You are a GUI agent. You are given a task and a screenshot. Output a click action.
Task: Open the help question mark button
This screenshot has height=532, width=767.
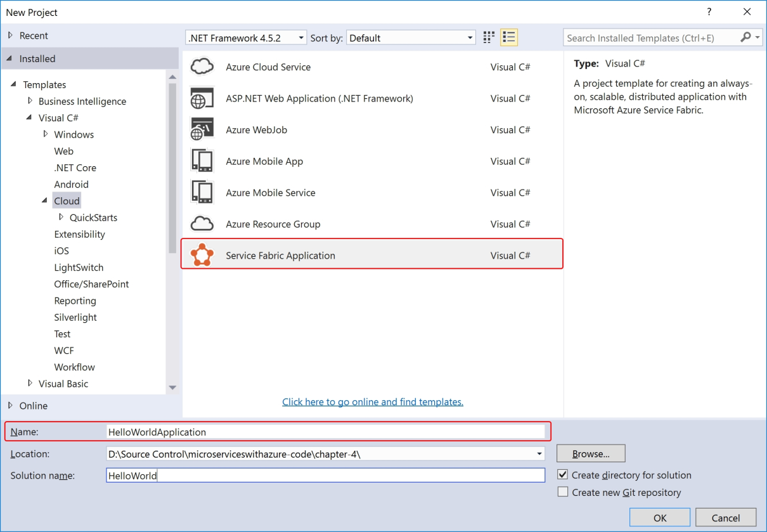coord(708,12)
